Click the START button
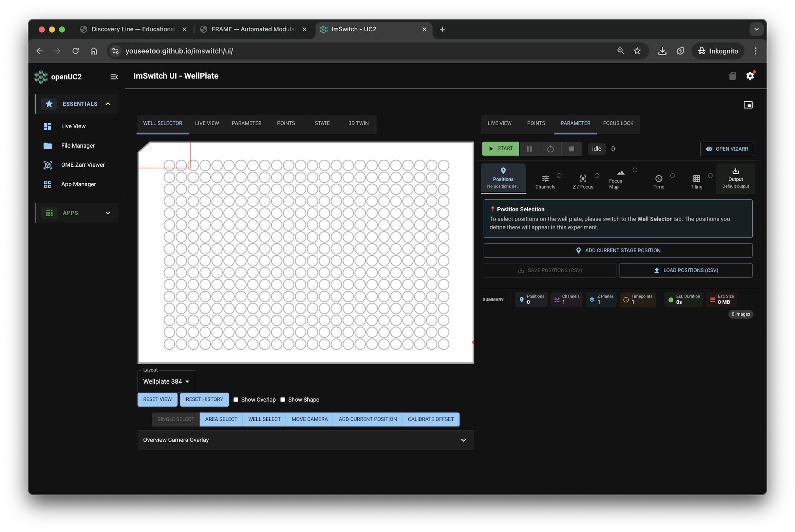Image resolution: width=795 pixels, height=532 pixels. [500, 149]
